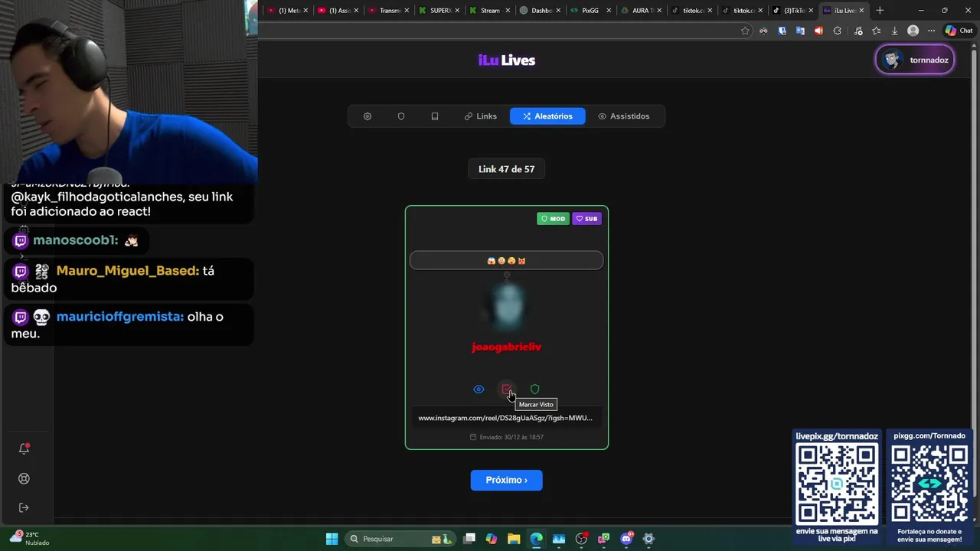Open the Windows Start menu
The width and height of the screenshot is (980, 551).
[332, 539]
